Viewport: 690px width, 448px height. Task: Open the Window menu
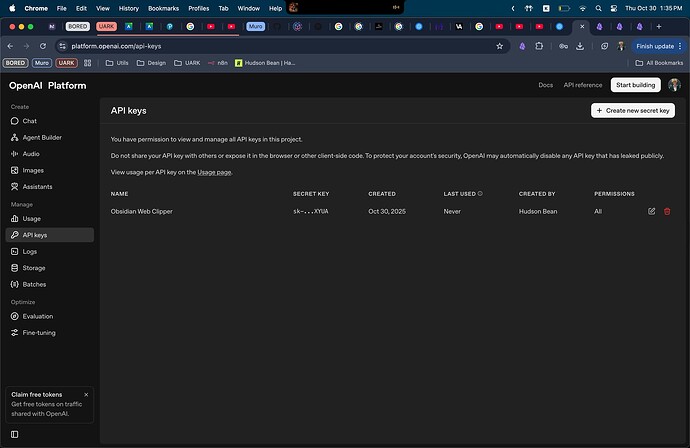[x=249, y=8]
